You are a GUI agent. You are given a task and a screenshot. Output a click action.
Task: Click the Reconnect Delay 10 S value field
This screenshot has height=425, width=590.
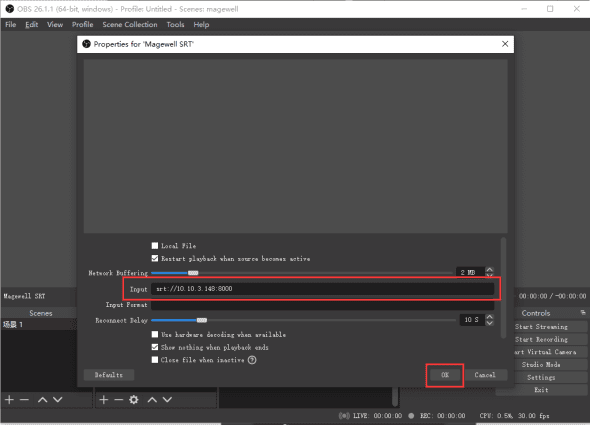[472, 320]
